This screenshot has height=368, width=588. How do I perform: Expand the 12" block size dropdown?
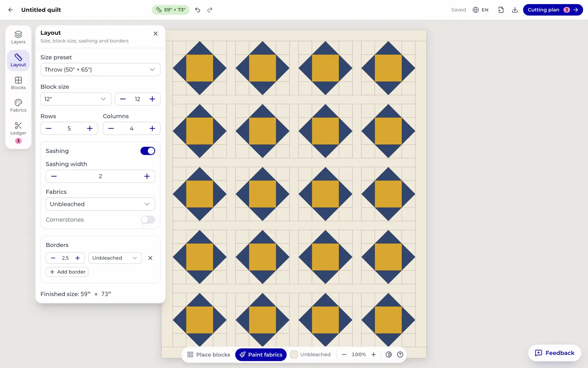tap(76, 99)
